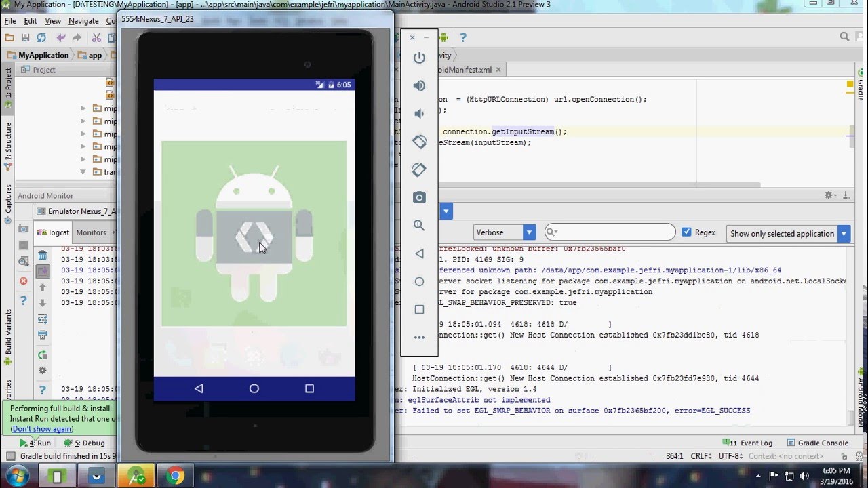
Task: Toggle the Regex checkbox
Action: [686, 232]
